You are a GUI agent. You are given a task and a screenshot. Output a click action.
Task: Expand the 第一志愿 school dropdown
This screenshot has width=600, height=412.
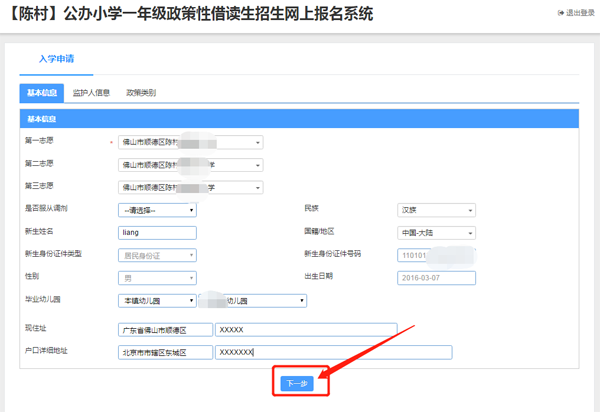pyautogui.click(x=190, y=142)
